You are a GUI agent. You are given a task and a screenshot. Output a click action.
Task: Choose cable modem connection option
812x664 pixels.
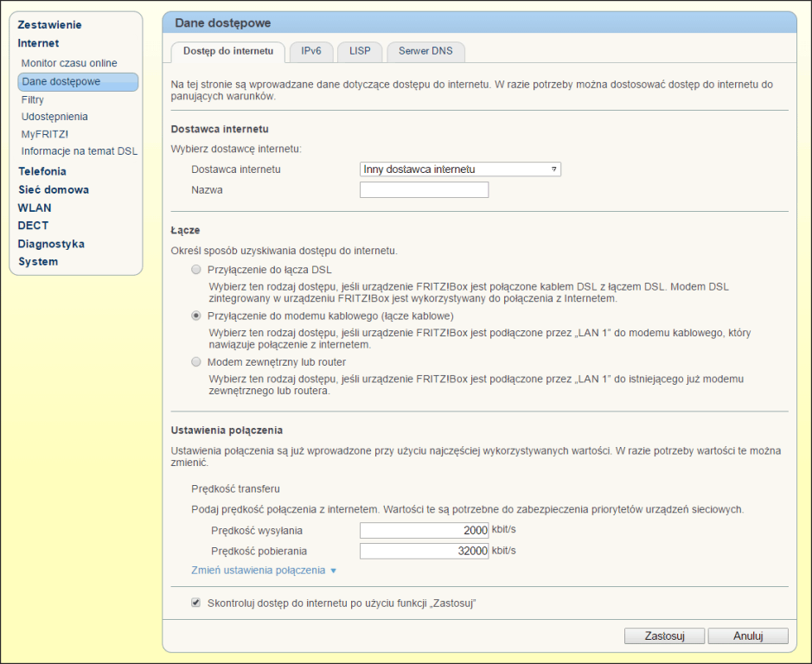coord(196,316)
